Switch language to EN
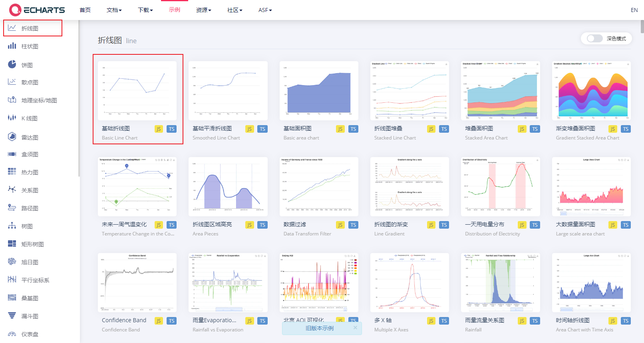This screenshot has height=343, width=644. click(x=634, y=10)
